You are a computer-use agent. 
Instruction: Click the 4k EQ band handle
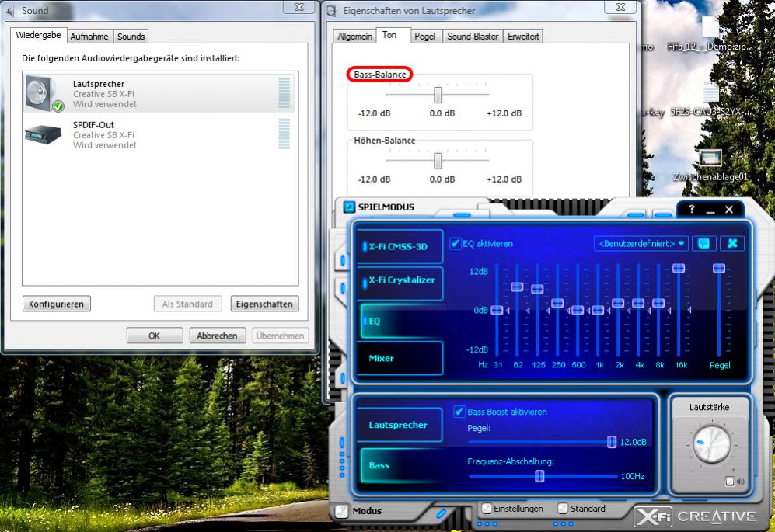click(x=638, y=303)
